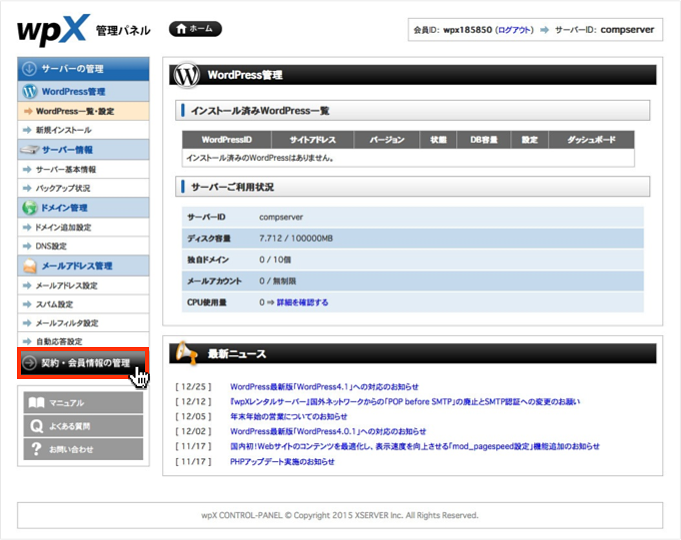Click the house icon in ホーム button
681x540 pixels.
tap(181, 29)
